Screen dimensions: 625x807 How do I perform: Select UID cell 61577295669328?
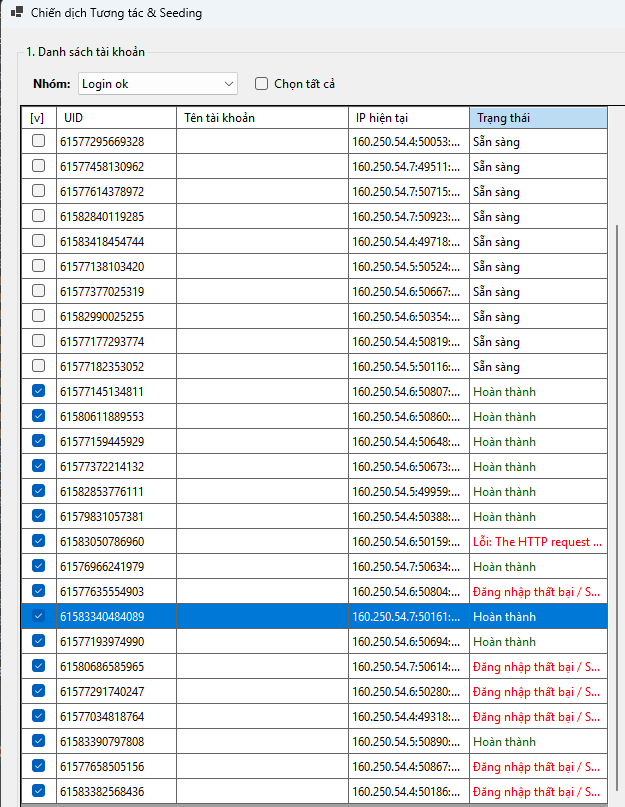tap(116, 142)
